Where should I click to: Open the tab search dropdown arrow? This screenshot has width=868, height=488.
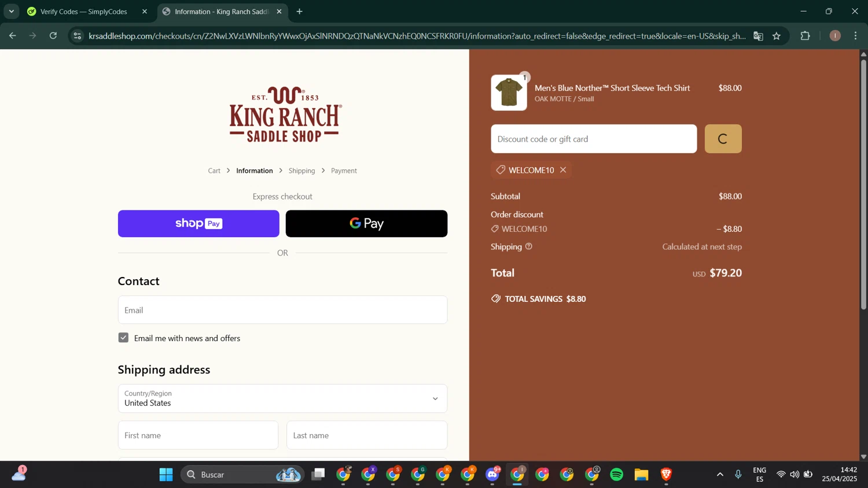point(11,12)
